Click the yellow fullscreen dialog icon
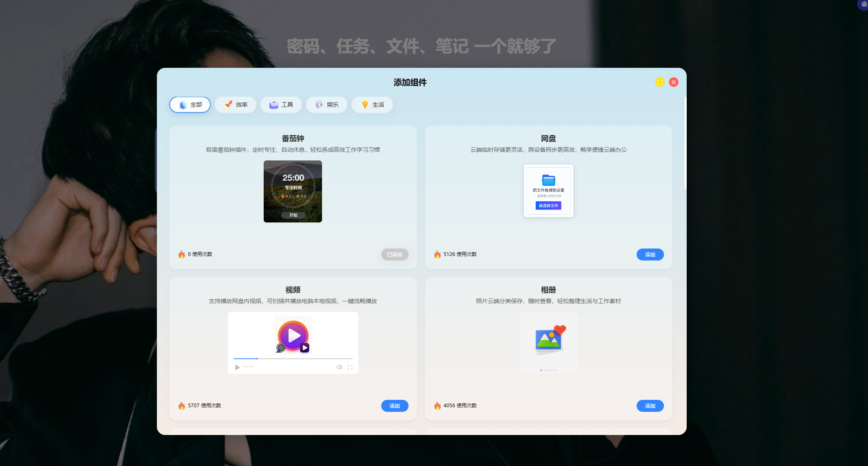Image resolution: width=868 pixels, height=466 pixels. 660,82
